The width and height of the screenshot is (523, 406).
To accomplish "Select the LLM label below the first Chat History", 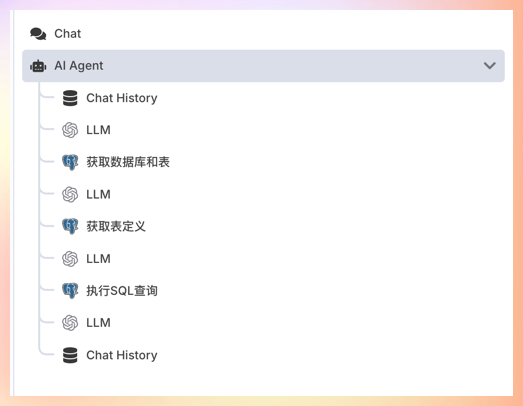I will [x=98, y=130].
